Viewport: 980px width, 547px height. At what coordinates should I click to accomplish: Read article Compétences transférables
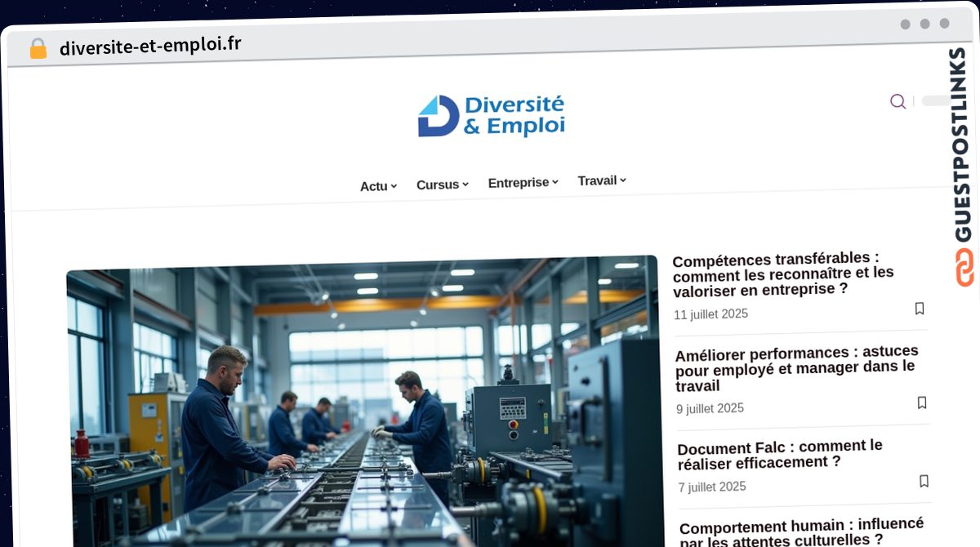783,274
